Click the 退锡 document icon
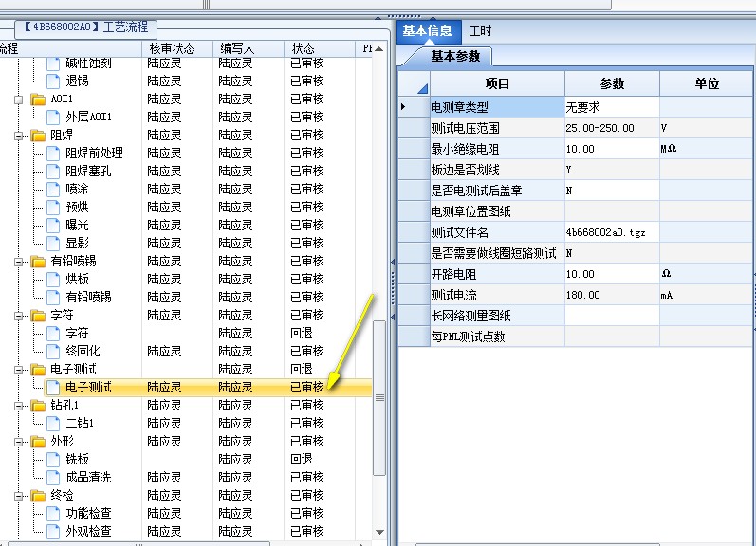This screenshot has height=546, width=756. click(x=53, y=81)
